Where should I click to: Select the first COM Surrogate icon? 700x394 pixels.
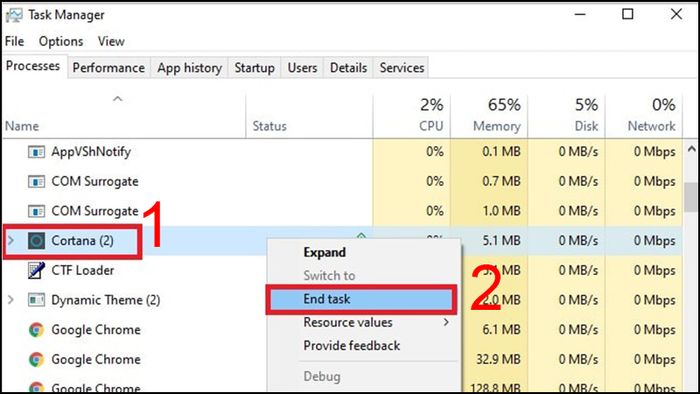coord(36,182)
